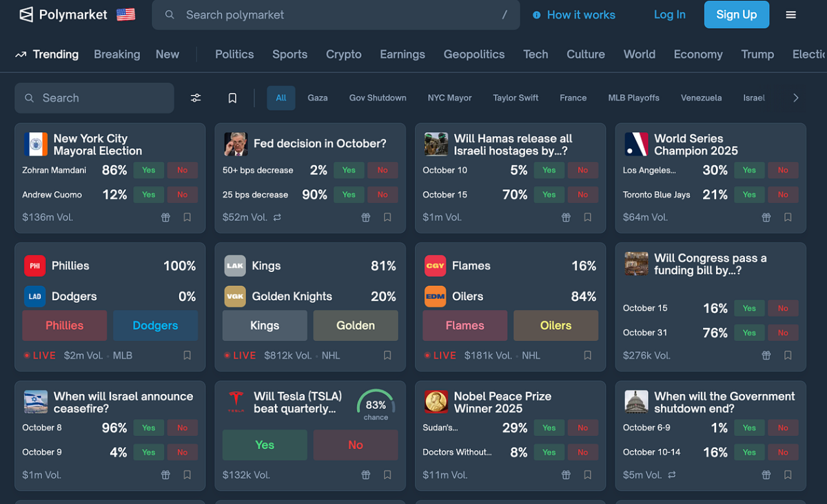This screenshot has width=827, height=504.
Task: Bookmark the Congress funding bill card
Action: point(788,355)
